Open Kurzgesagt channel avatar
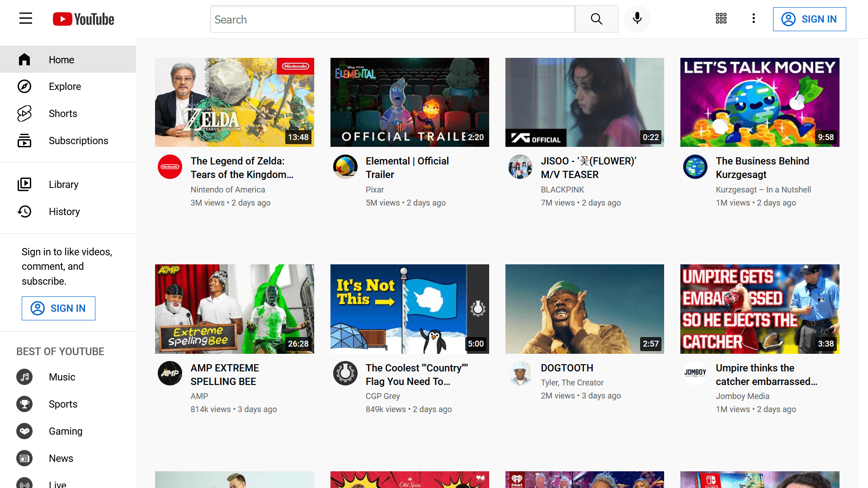Image resolution: width=868 pixels, height=488 pixels. coord(695,167)
